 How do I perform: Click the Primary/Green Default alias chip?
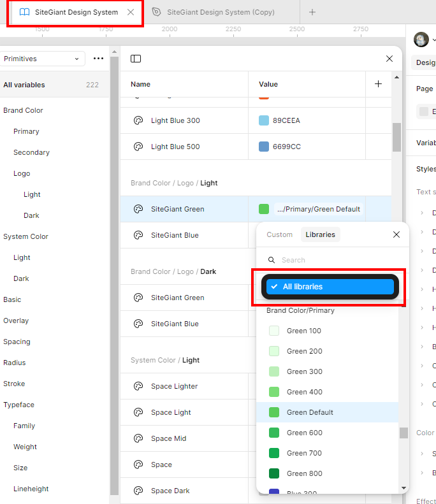click(319, 209)
